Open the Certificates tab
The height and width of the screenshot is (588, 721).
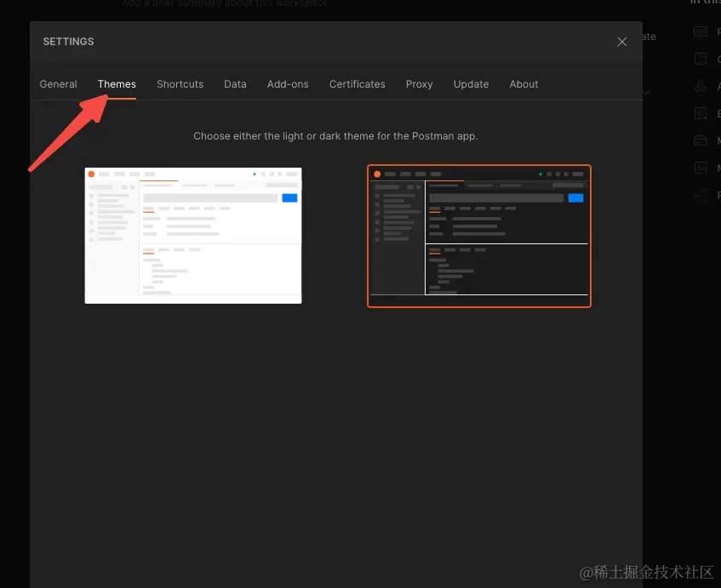coord(358,84)
